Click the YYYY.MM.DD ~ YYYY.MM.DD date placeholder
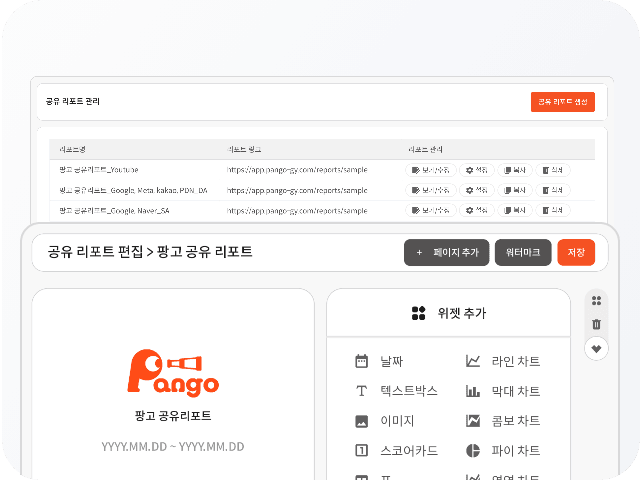Image resolution: width=640 pixels, height=480 pixels. click(x=173, y=447)
